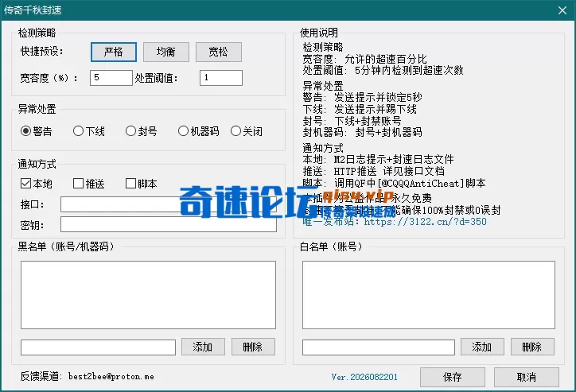Save settings with the 保存 button
The image size is (576, 392).
[453, 377]
